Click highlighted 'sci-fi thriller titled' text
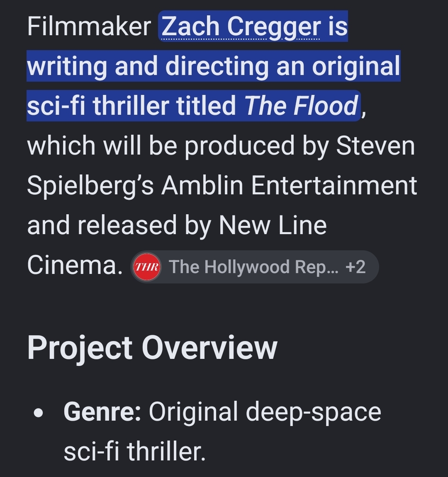 [131, 106]
